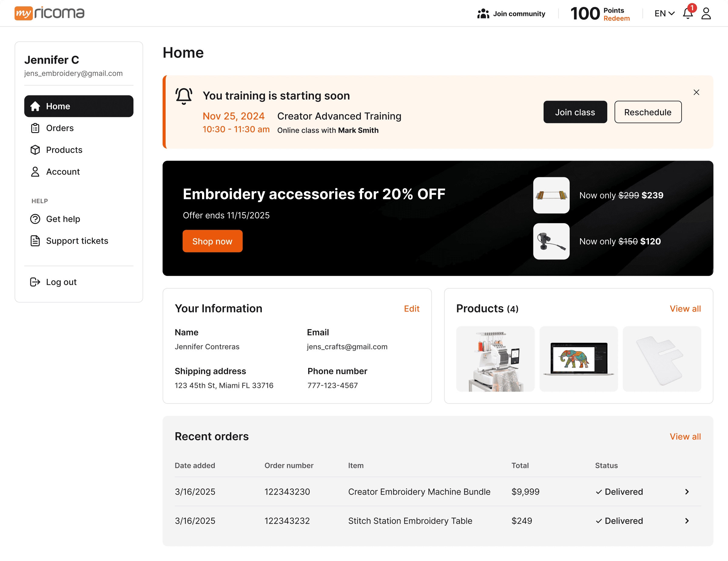Click the Delivered checkmark for order 122343232

coord(599,521)
